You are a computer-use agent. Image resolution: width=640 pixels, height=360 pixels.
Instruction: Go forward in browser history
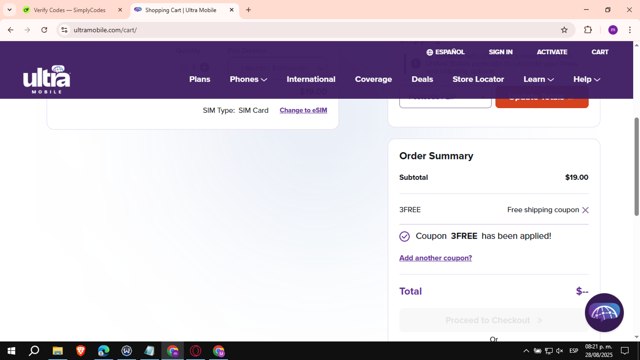pyautogui.click(x=27, y=30)
